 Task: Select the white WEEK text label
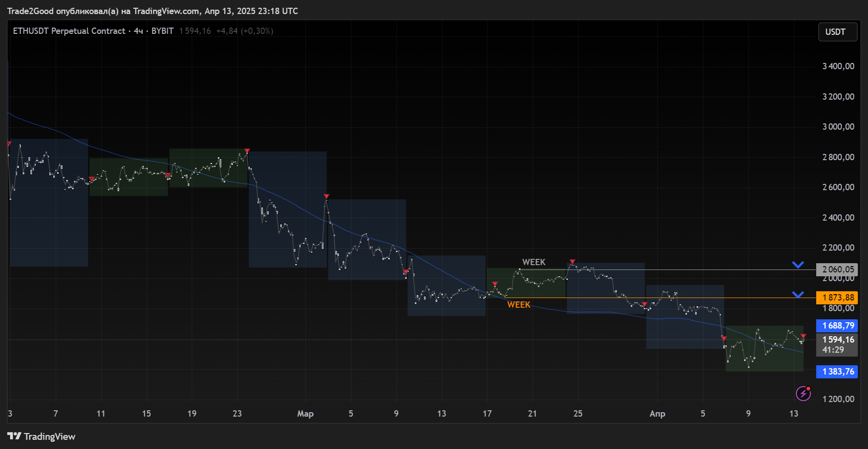click(533, 262)
